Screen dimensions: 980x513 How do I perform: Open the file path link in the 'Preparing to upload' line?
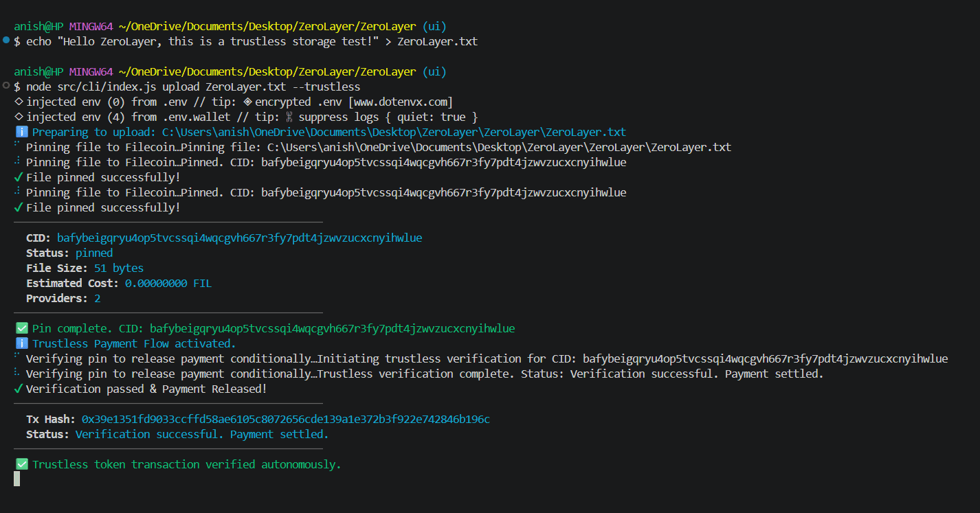click(394, 132)
